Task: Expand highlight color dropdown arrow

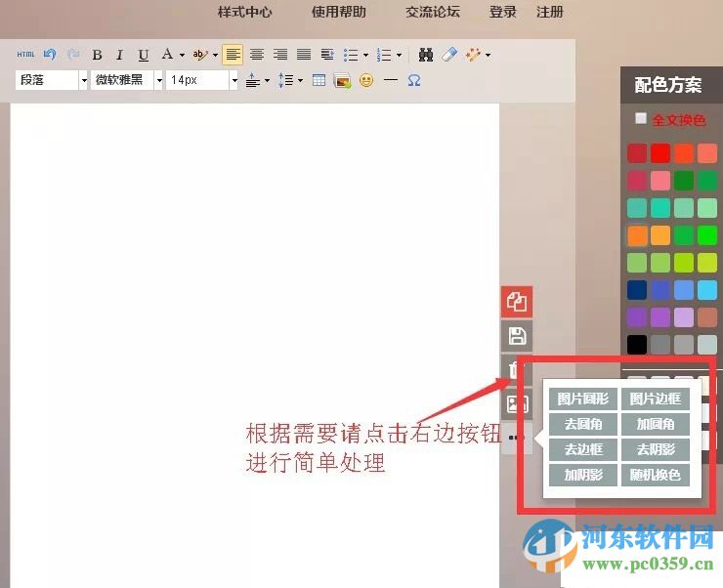Action: click(x=215, y=56)
